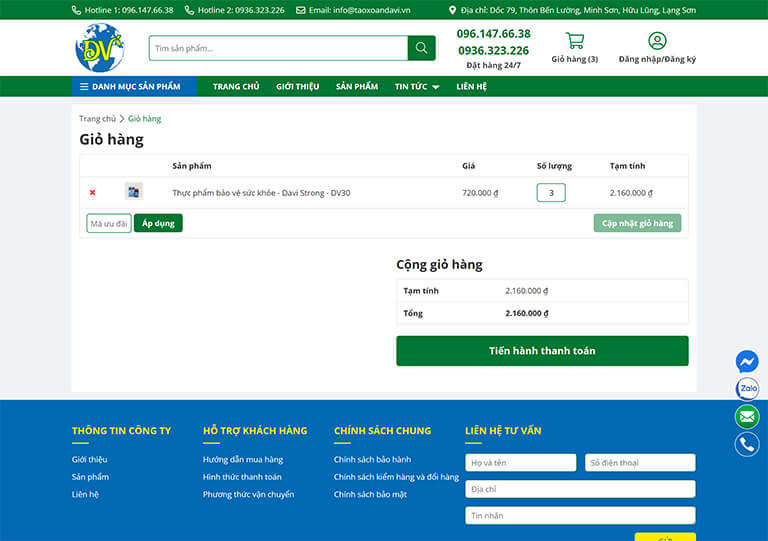Click footer Giới thiệu link

[89, 459]
